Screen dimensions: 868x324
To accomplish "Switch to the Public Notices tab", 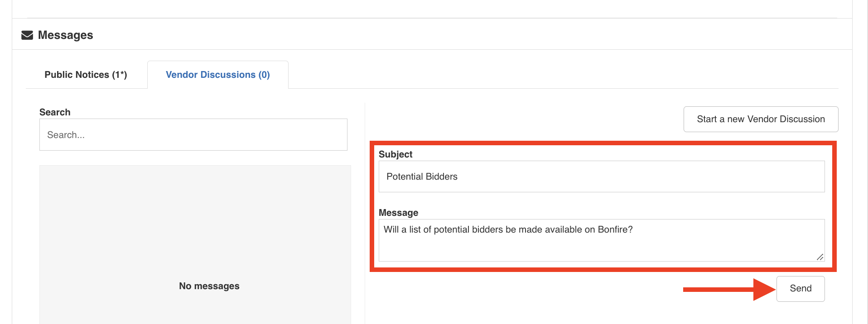I will coord(86,75).
